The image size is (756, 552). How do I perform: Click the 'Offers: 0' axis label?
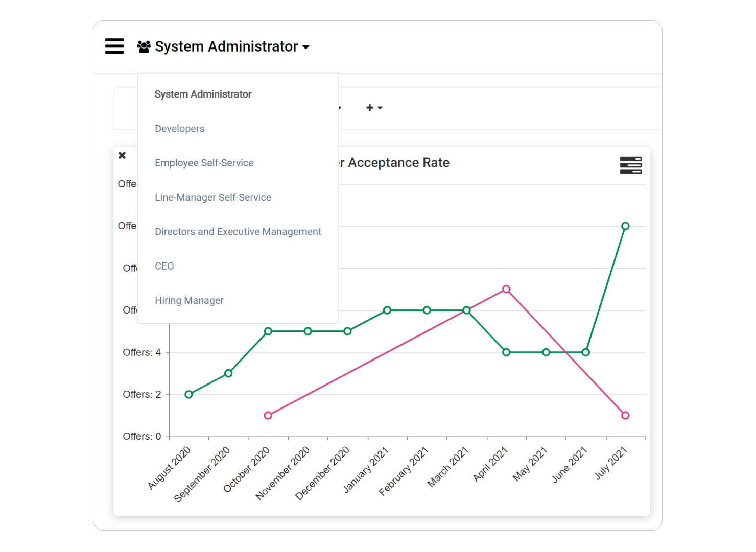point(141,436)
